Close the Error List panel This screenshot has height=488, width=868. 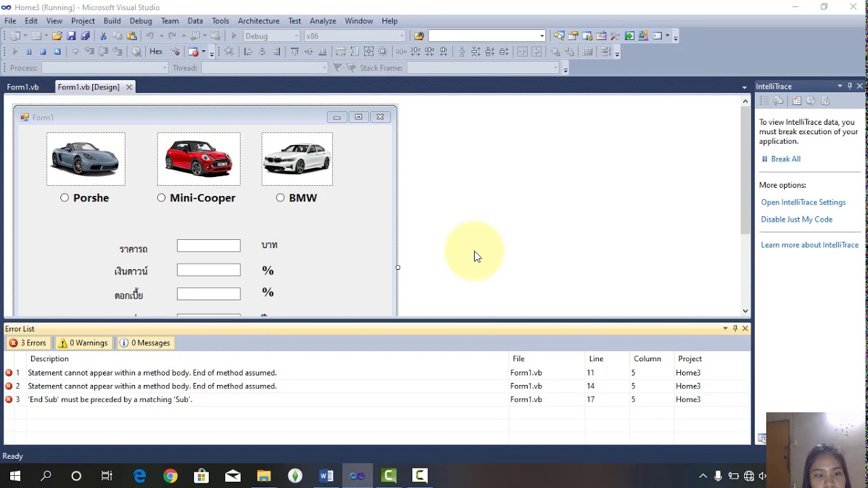[745, 328]
